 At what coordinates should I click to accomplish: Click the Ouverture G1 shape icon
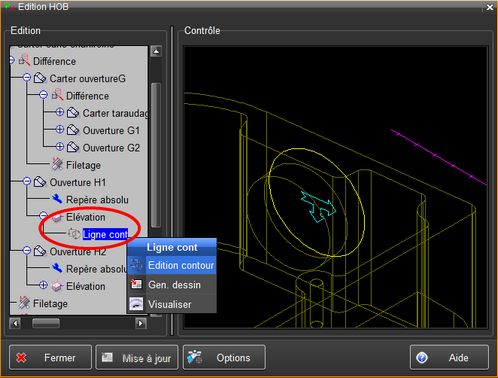pos(73,130)
